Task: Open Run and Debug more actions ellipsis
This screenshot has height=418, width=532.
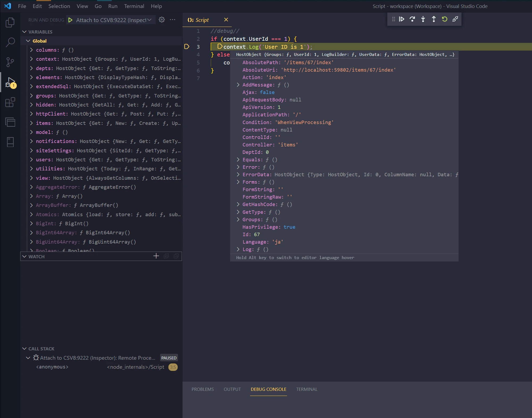Action: (x=173, y=20)
